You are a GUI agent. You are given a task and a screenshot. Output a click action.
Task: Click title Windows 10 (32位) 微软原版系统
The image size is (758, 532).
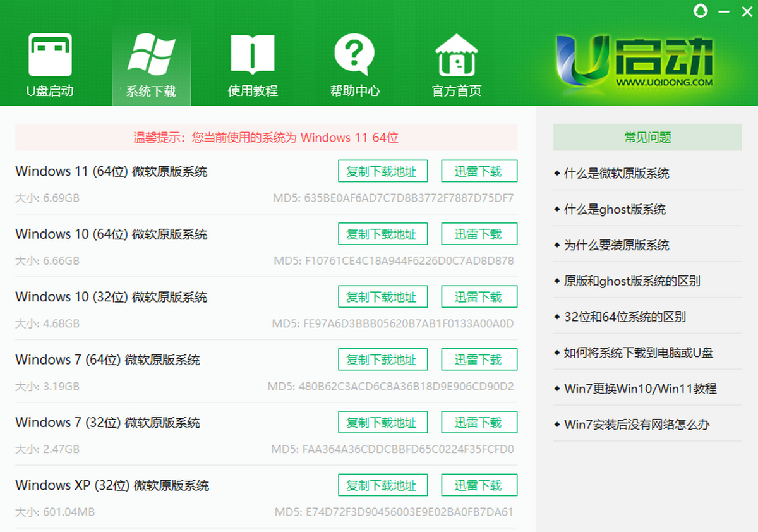111,296
